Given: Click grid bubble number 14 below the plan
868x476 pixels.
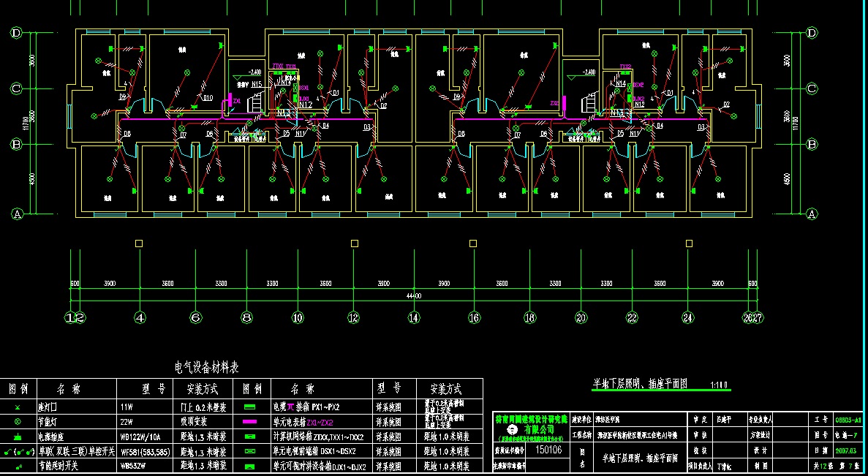Looking at the screenshot, I should coord(414,318).
